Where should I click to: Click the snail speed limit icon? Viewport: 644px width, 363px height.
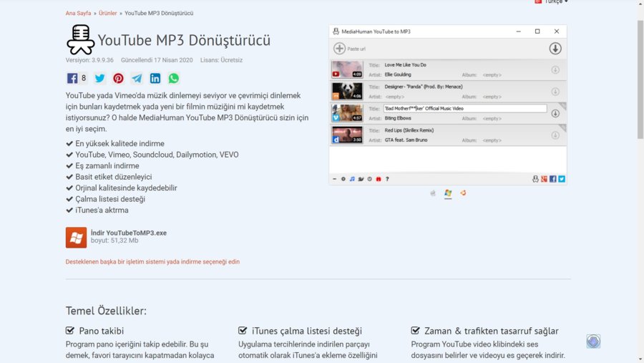point(361,179)
